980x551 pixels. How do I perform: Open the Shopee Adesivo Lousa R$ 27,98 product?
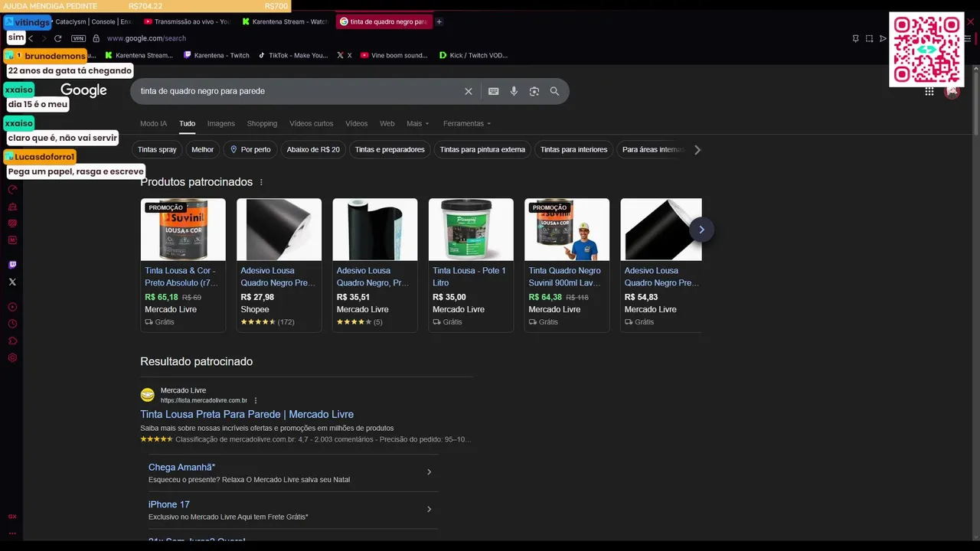[x=279, y=265]
